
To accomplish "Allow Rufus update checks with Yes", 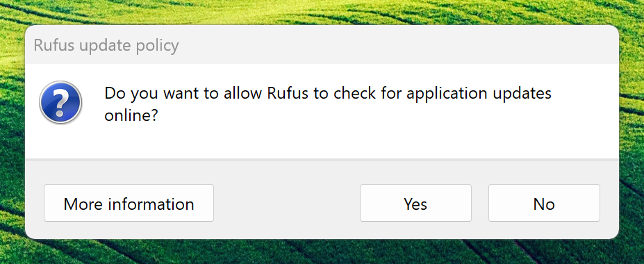I will (415, 203).
